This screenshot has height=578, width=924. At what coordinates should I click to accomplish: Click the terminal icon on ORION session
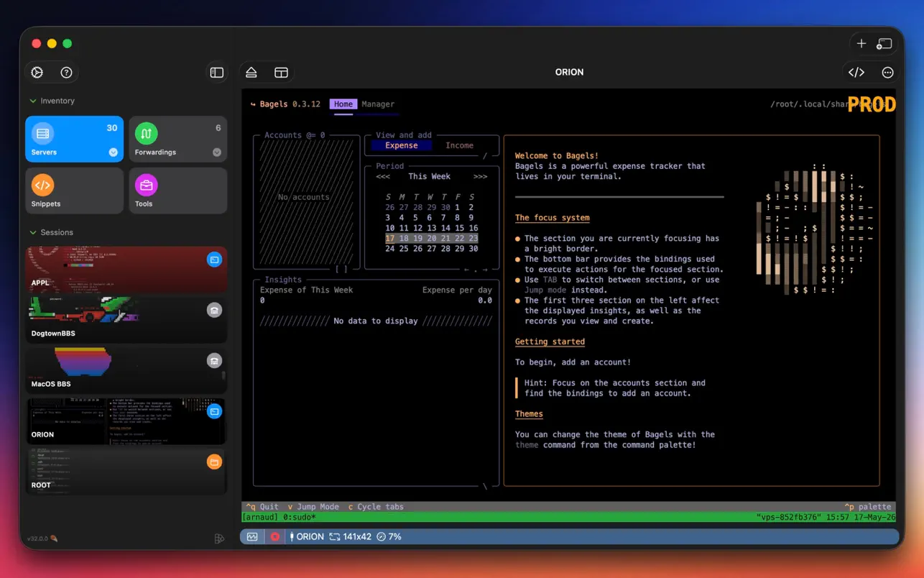[214, 411]
